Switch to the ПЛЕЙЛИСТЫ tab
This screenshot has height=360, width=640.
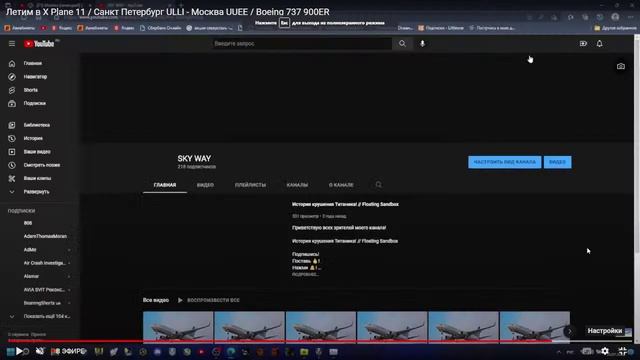pos(250,185)
